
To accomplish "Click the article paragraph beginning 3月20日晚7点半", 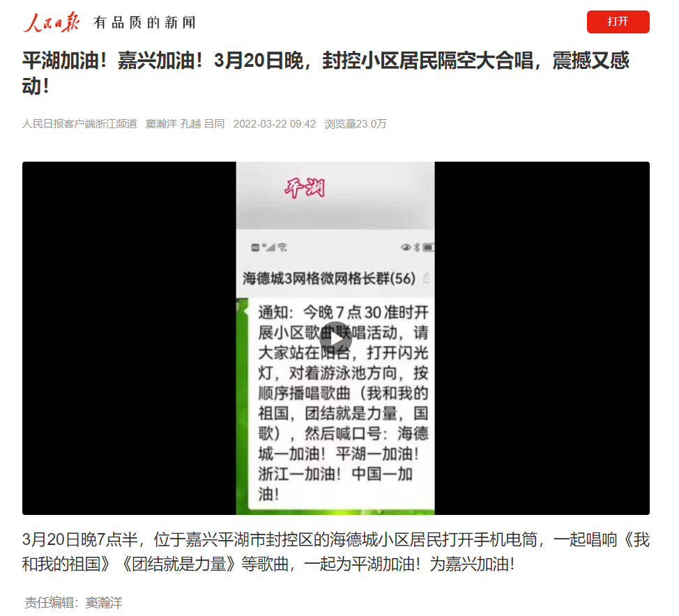I will [335, 551].
